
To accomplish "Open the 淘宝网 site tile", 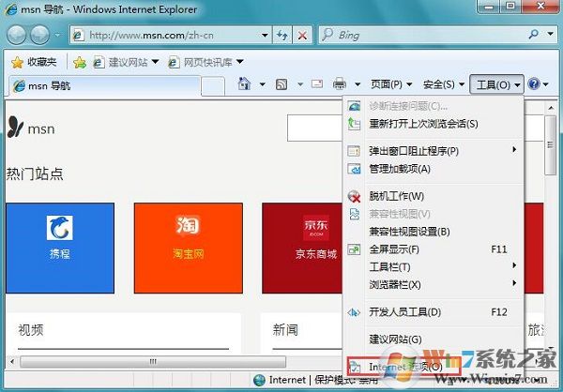I will 189,249.
